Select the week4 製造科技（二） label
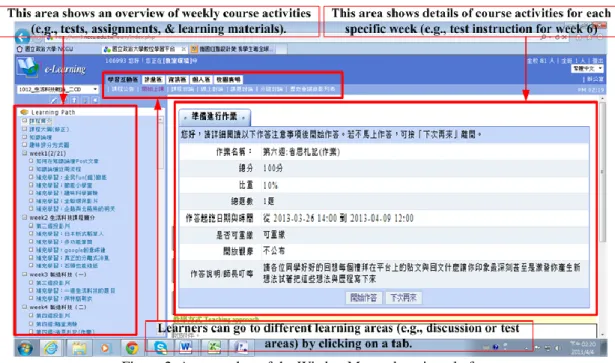The height and width of the screenshot is (363, 615). coord(58,307)
